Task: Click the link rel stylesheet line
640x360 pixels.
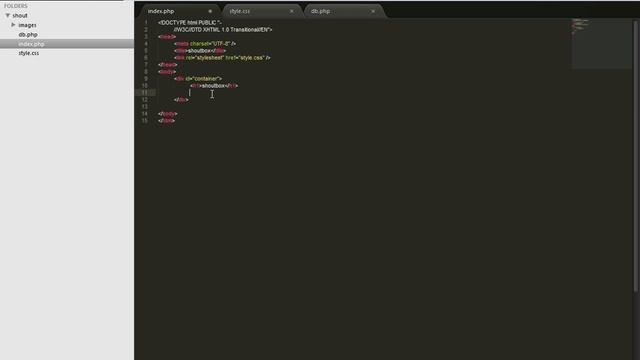Action: [x=222, y=58]
